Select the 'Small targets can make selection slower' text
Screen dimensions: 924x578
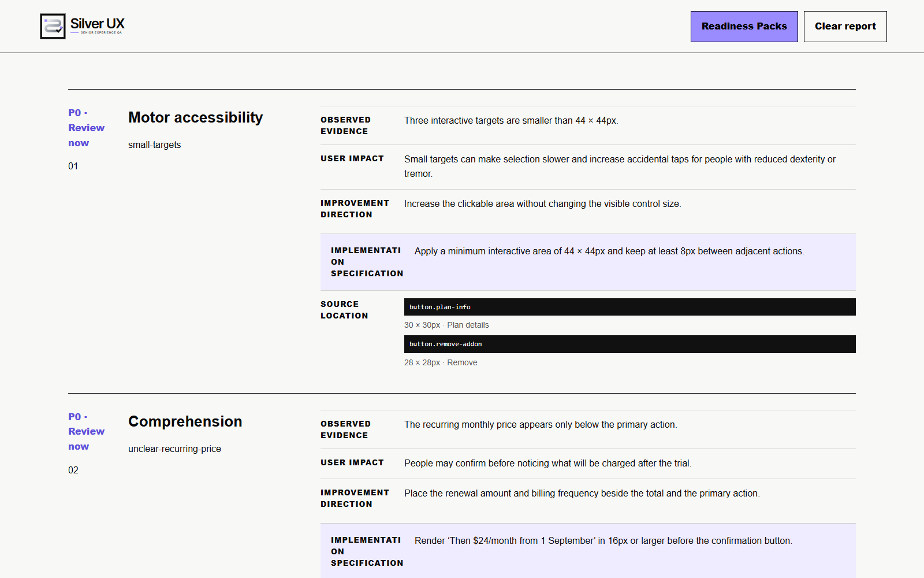point(620,166)
